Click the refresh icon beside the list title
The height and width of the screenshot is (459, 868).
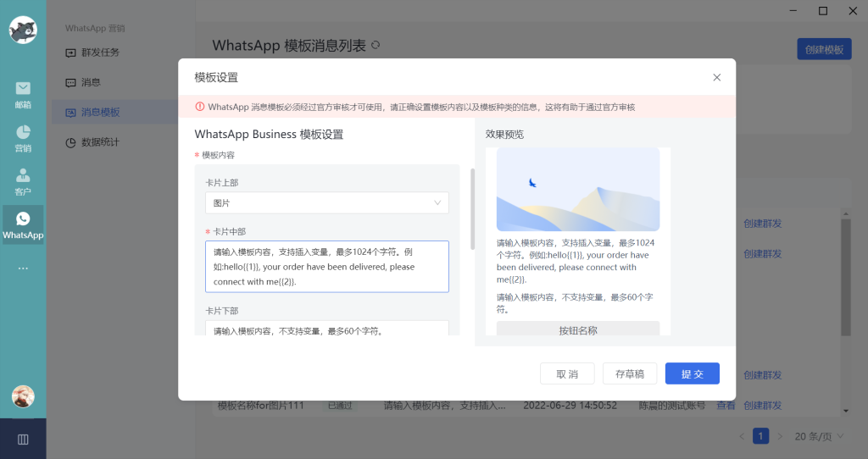376,46
